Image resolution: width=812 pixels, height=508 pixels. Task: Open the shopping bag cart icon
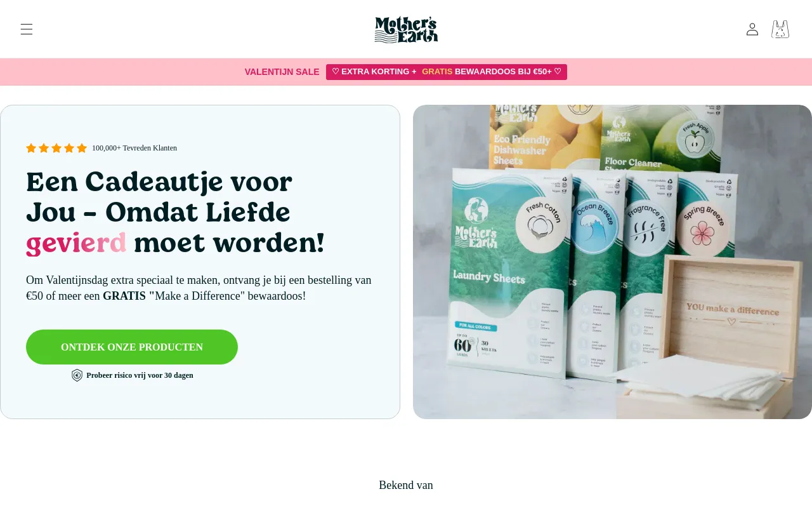coord(780,29)
